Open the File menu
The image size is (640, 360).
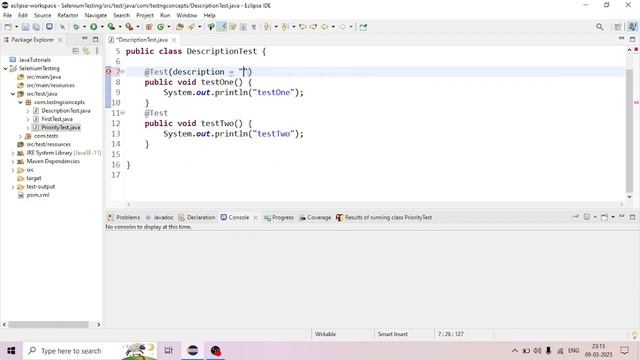7,15
